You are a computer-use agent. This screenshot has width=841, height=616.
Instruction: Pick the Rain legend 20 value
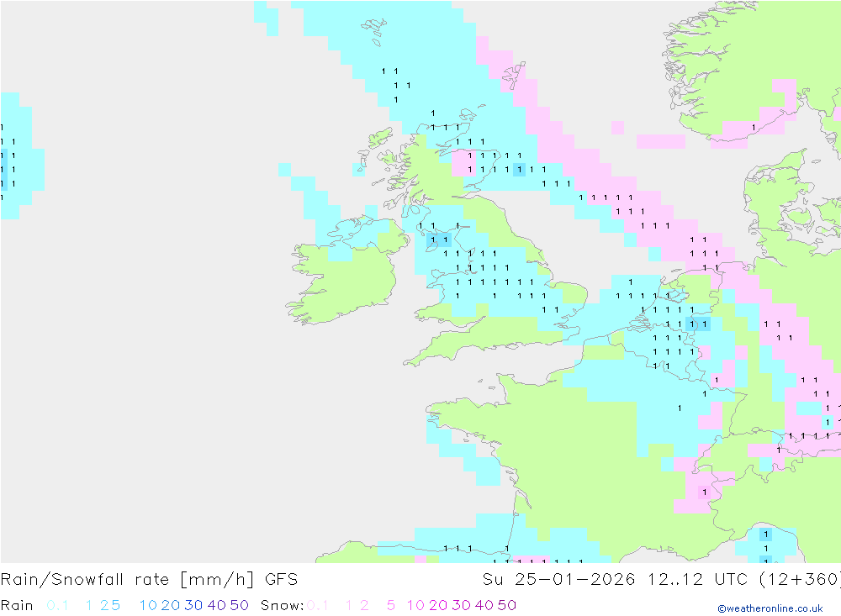(171, 605)
